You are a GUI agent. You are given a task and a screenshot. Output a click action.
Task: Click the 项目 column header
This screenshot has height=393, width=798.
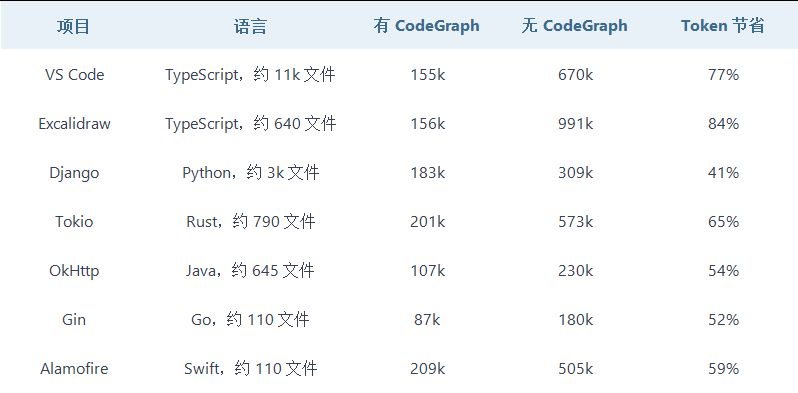pyautogui.click(x=73, y=26)
